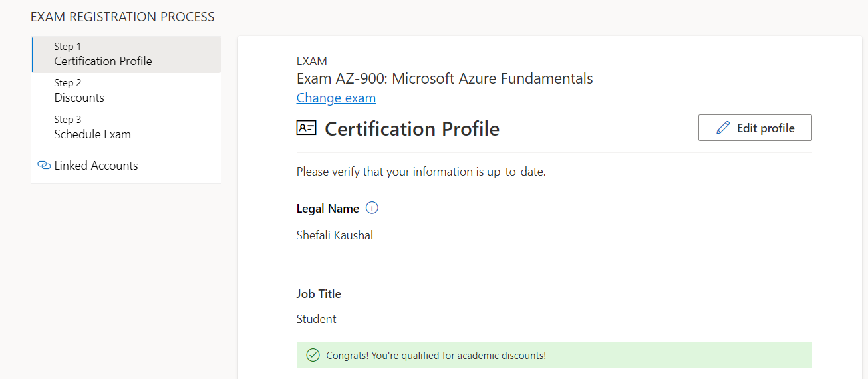Viewport: 868px width, 379px height.
Task: Click the academic discounts congratulation message
Action: (x=436, y=356)
